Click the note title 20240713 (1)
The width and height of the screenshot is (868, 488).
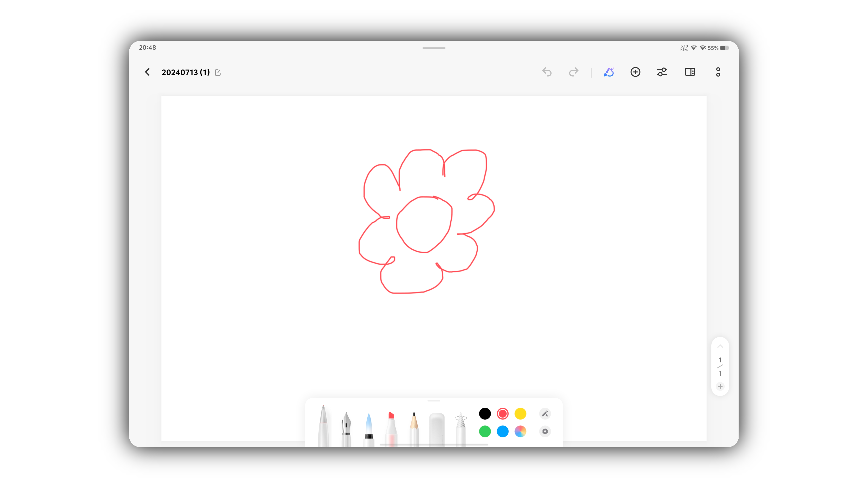tap(186, 72)
